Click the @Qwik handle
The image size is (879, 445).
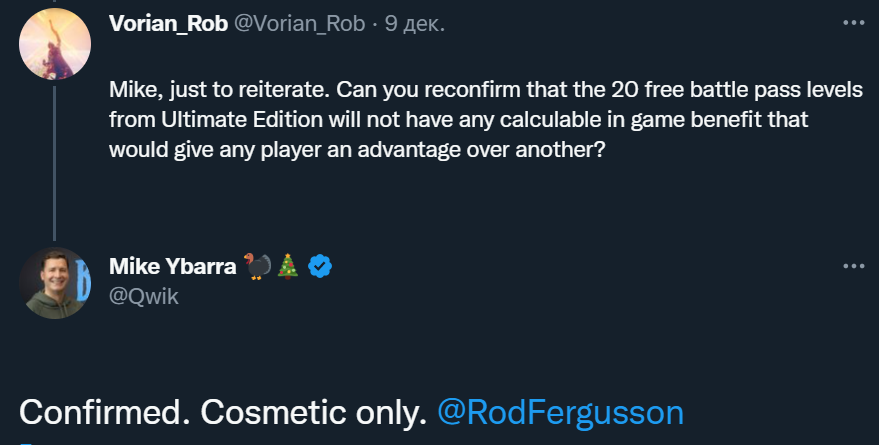click(143, 295)
